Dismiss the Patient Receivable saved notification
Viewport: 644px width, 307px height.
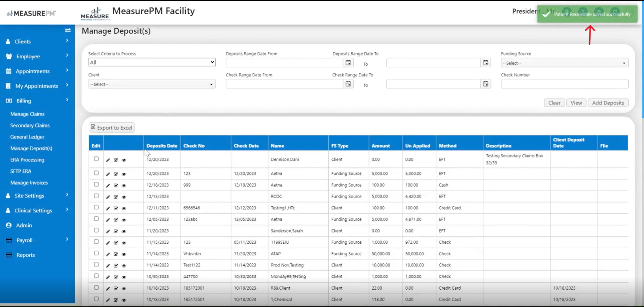pos(587,14)
